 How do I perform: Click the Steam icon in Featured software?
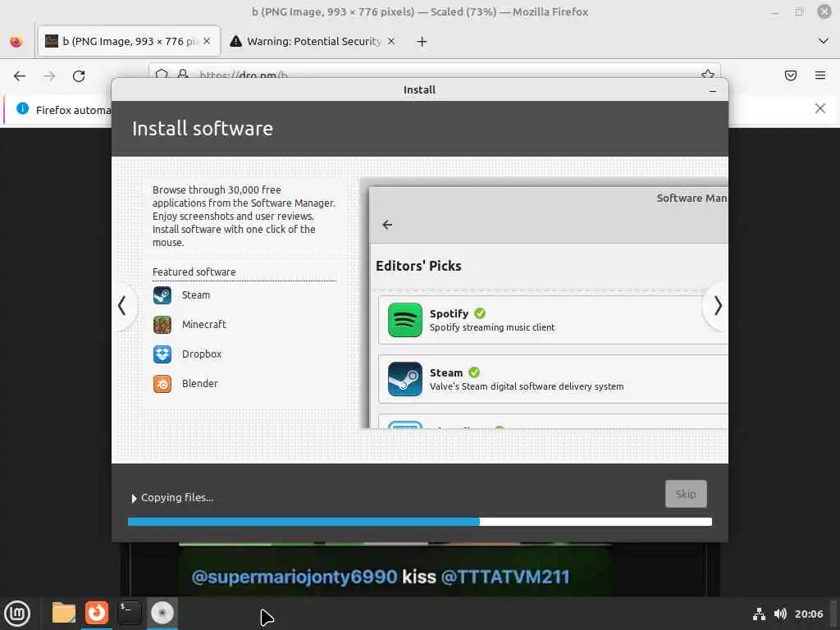162,295
